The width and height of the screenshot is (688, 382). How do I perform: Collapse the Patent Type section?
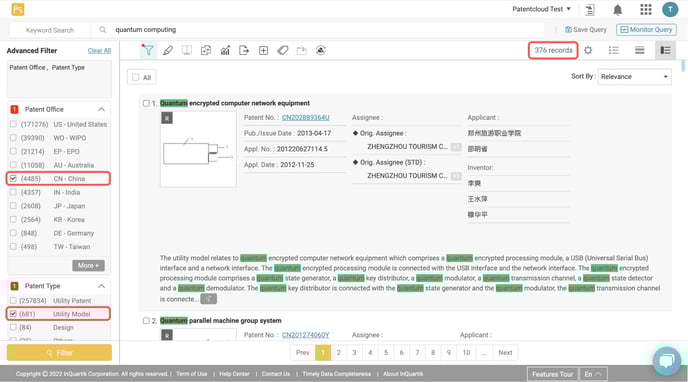pos(101,286)
